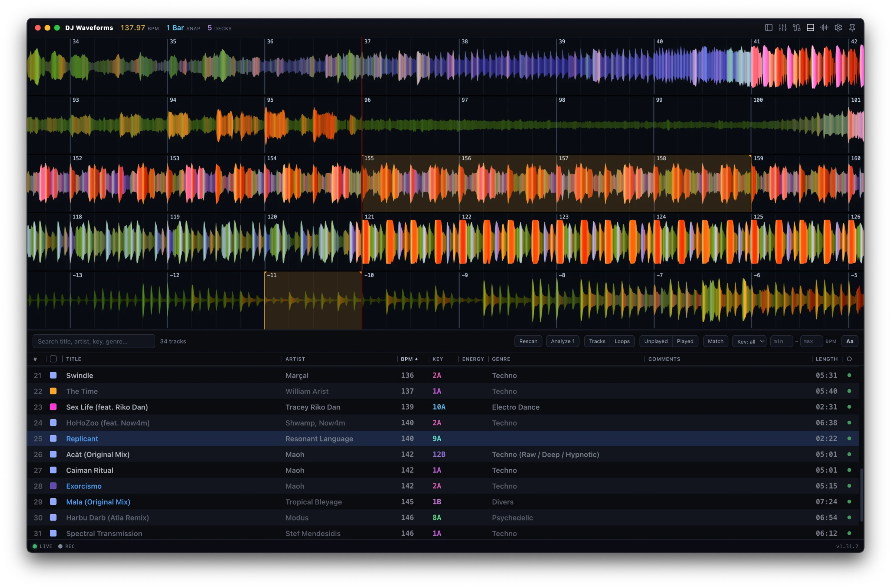Viewport: 891px width, 588px height.
Task: Click the 1 Bar snap setting
Action: click(183, 28)
